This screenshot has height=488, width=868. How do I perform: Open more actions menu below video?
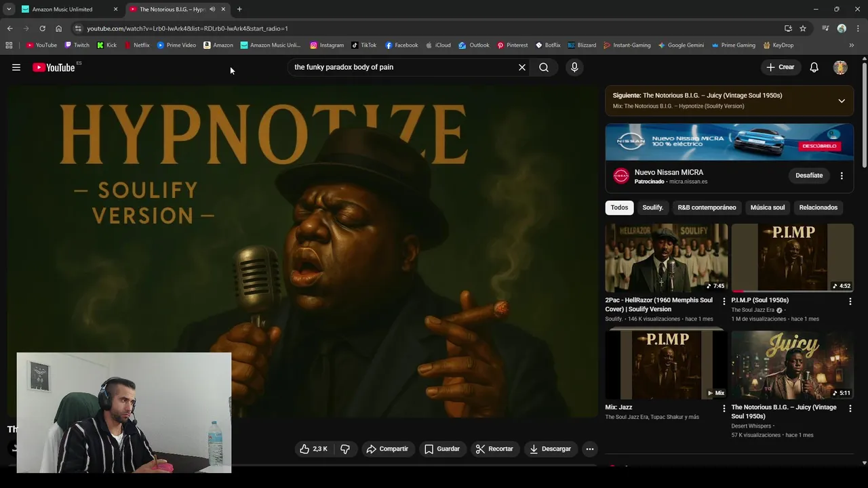pos(590,449)
